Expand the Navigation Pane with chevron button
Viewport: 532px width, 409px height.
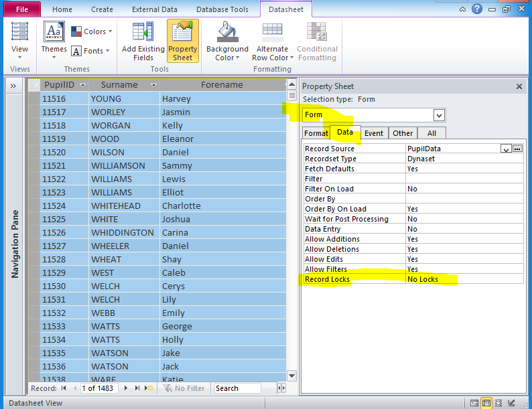pyautogui.click(x=13, y=86)
